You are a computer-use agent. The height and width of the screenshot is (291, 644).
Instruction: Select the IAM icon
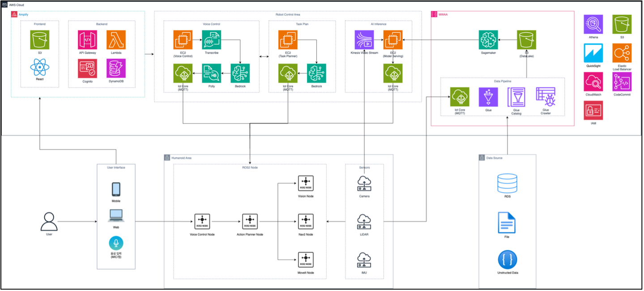[x=593, y=111]
